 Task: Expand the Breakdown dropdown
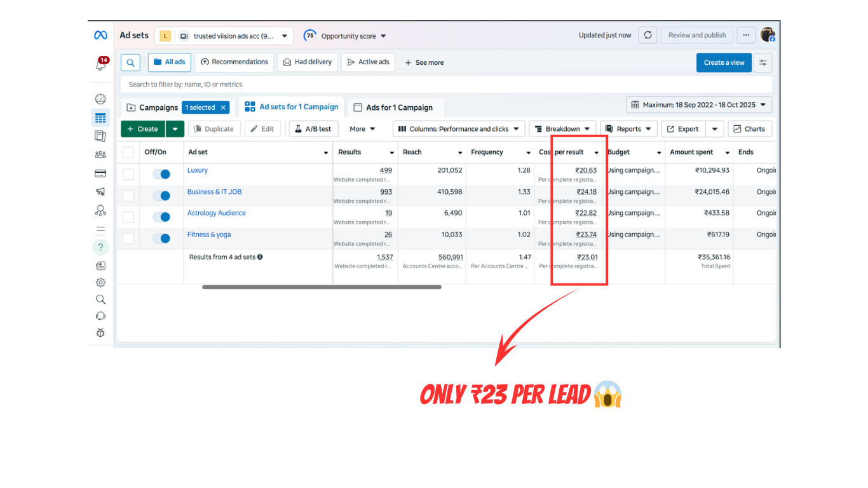click(562, 129)
